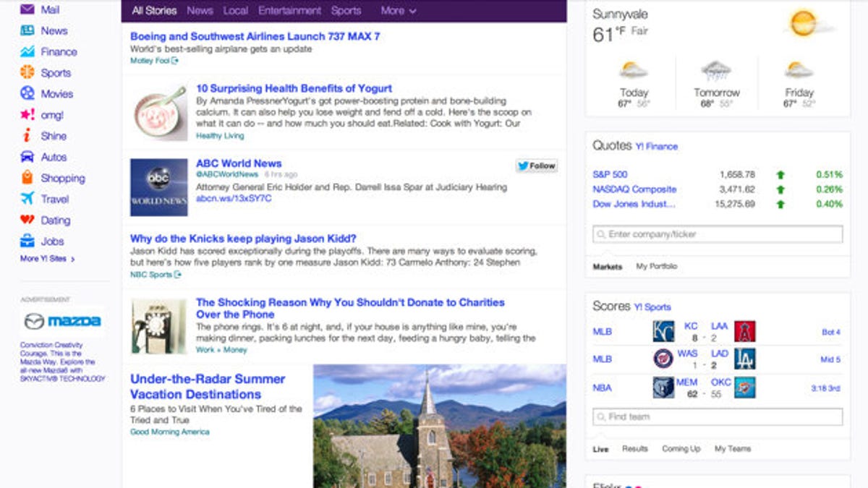
Task: Select the Sports basketball icon
Action: click(x=27, y=72)
